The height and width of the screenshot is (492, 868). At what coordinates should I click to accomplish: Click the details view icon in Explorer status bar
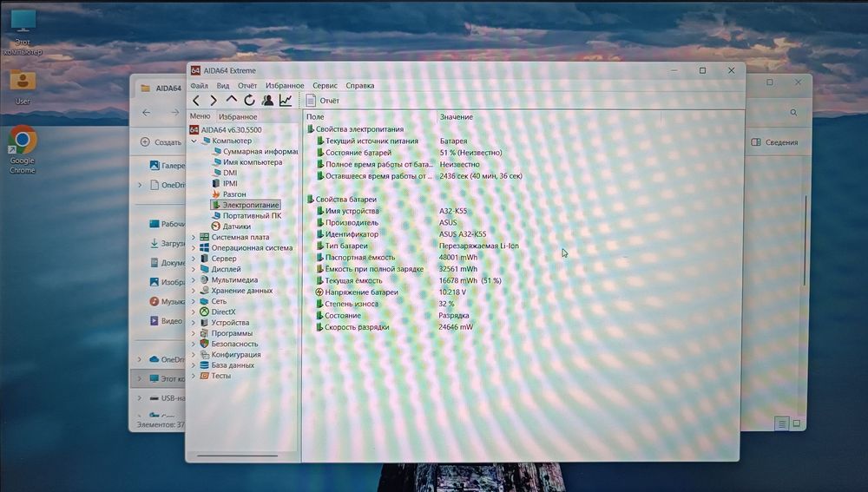pos(782,424)
